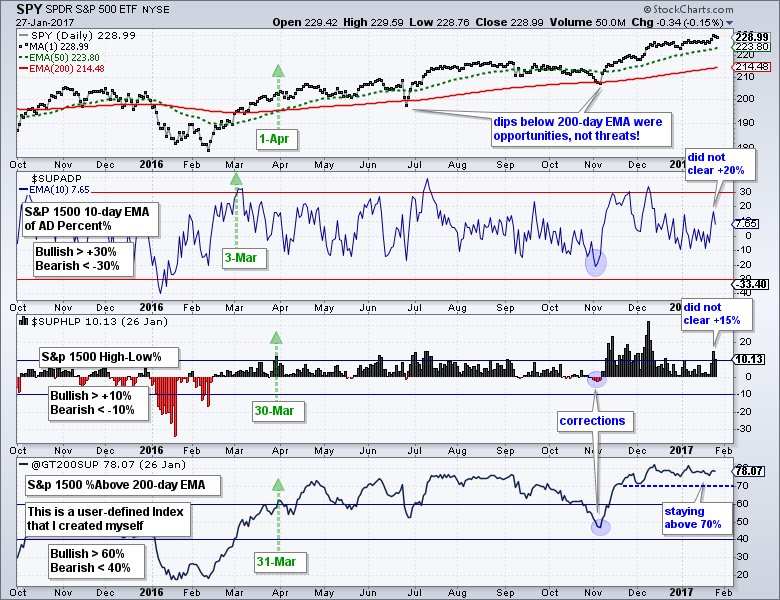Select the EMA(10) 7.65 legend entry

tap(59, 190)
